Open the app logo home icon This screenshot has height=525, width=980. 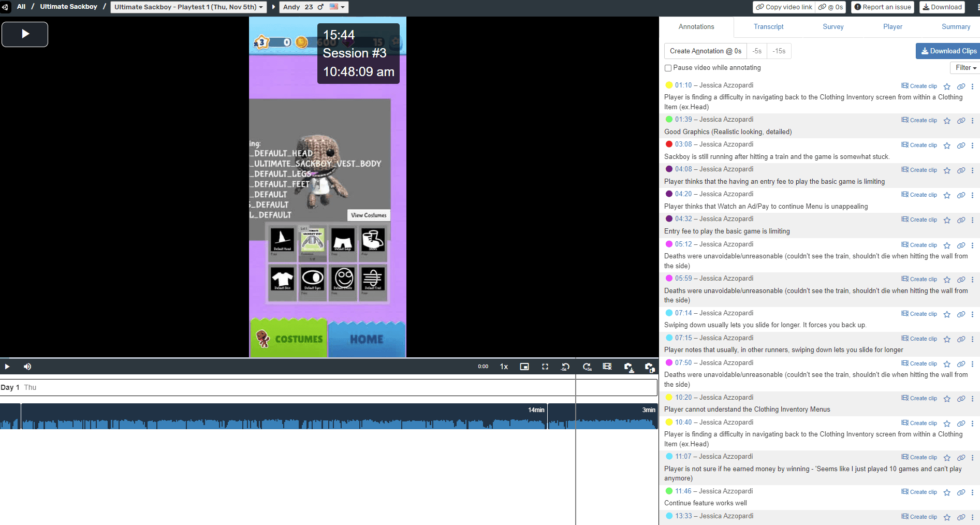(x=5, y=7)
